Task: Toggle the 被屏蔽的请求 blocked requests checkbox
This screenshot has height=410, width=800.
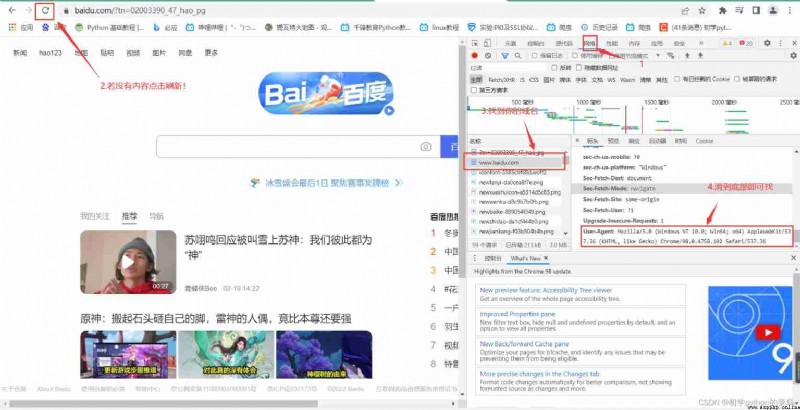Action: (x=737, y=79)
